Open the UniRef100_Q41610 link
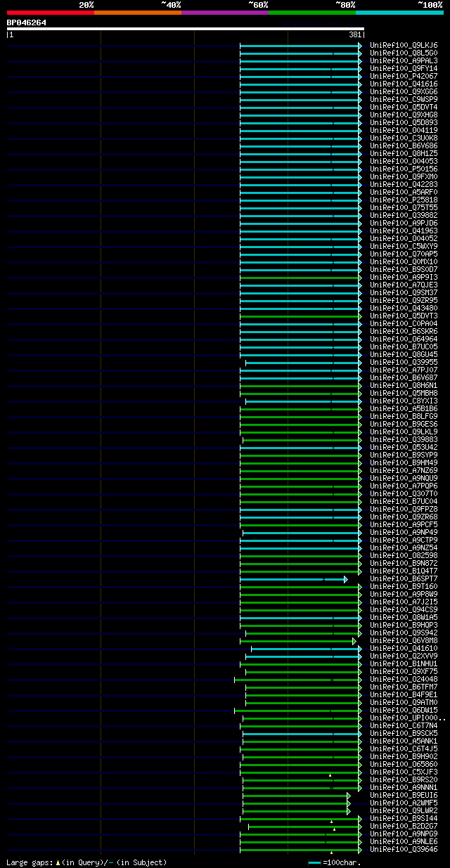The width and height of the screenshot is (450, 868). click(405, 648)
